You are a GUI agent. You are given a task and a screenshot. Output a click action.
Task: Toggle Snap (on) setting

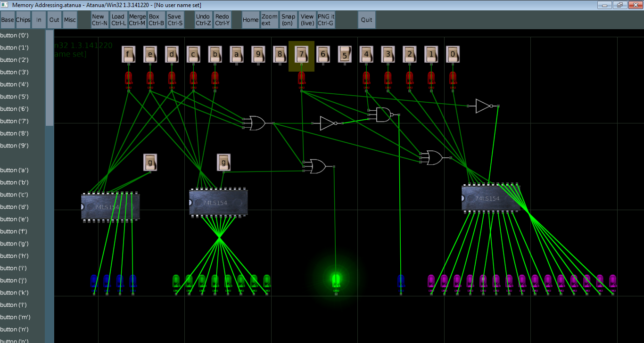tap(288, 20)
